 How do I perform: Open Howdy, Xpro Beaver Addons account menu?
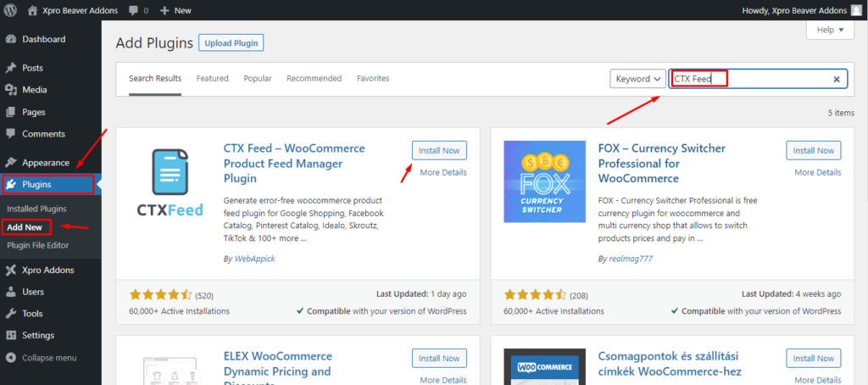click(801, 10)
